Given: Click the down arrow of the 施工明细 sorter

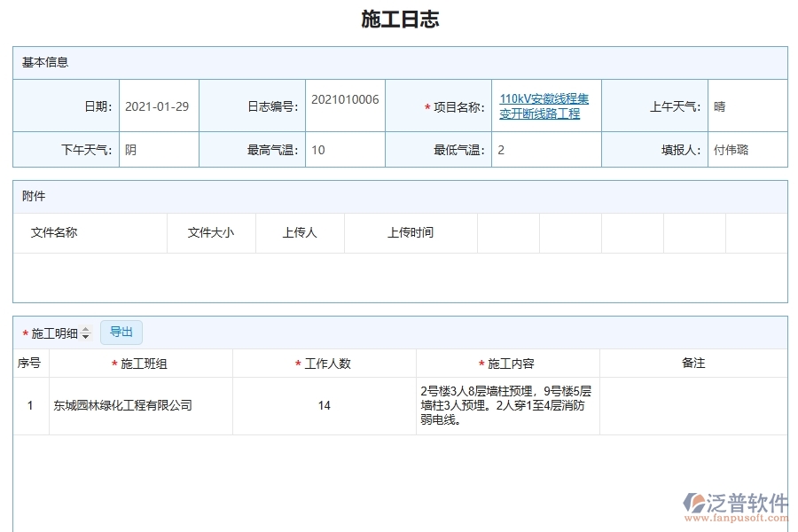Looking at the screenshot, I should [x=87, y=336].
